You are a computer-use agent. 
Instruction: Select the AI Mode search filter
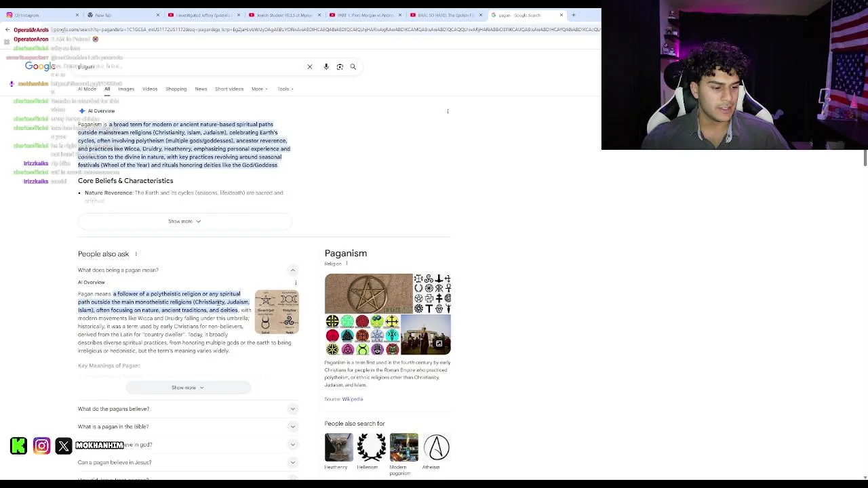coord(87,89)
